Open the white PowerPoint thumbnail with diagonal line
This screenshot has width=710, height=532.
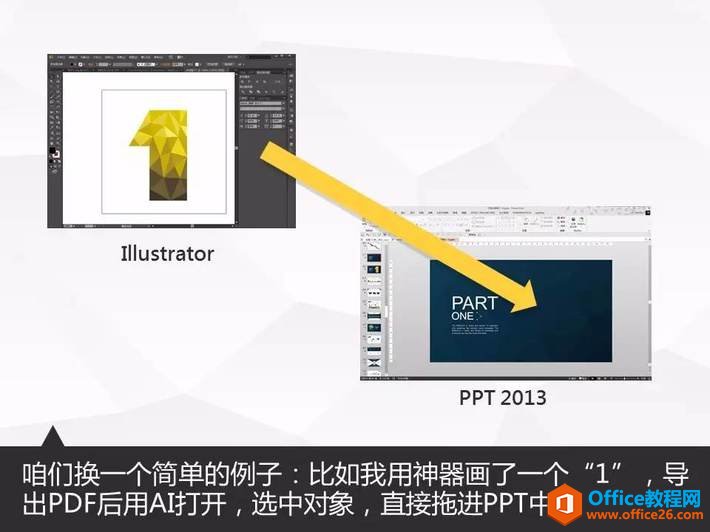tap(374, 246)
